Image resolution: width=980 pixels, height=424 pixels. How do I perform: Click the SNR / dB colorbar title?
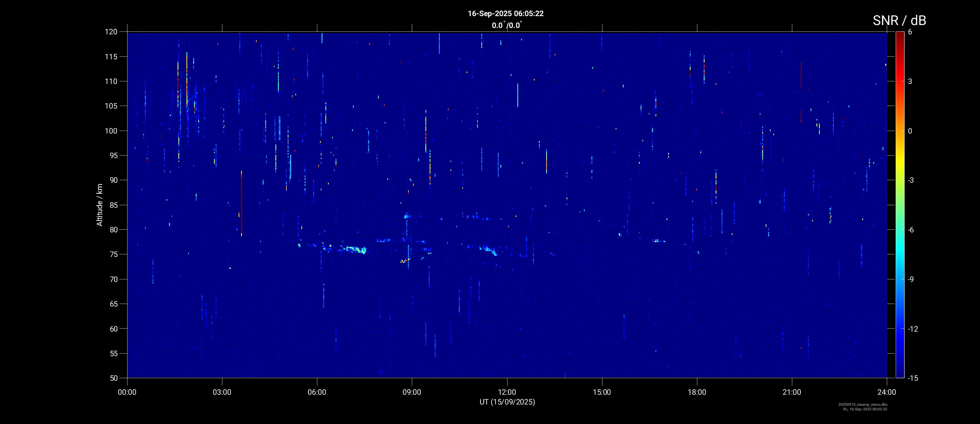899,20
